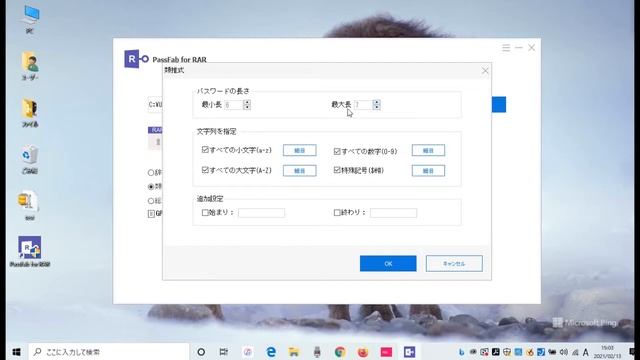Enable the 始まり prefix checkbox

[205, 213]
